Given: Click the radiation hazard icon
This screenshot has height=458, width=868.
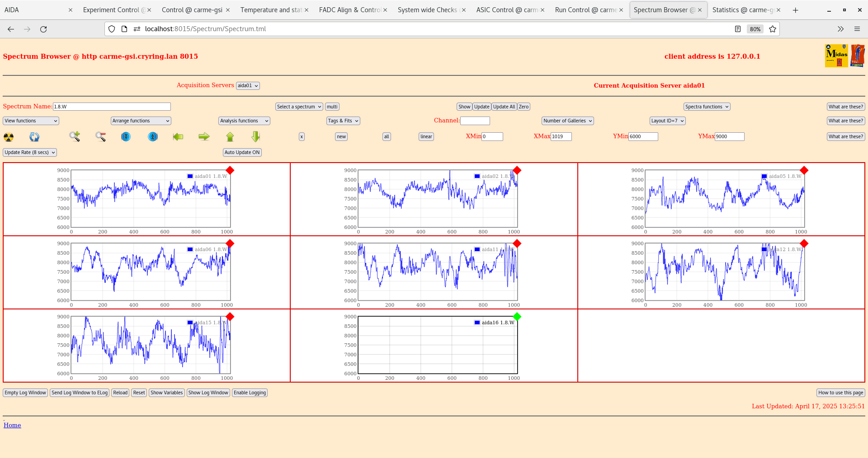Looking at the screenshot, I should point(9,137).
